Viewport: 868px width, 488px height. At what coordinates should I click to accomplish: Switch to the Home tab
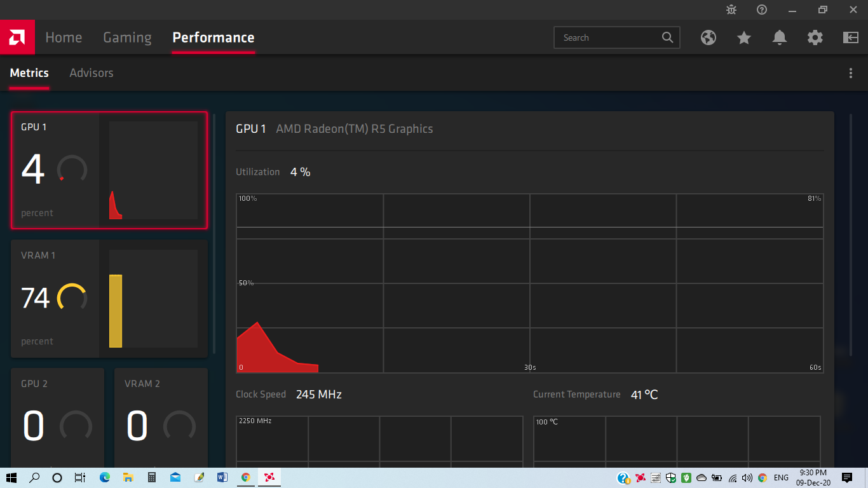click(x=64, y=37)
